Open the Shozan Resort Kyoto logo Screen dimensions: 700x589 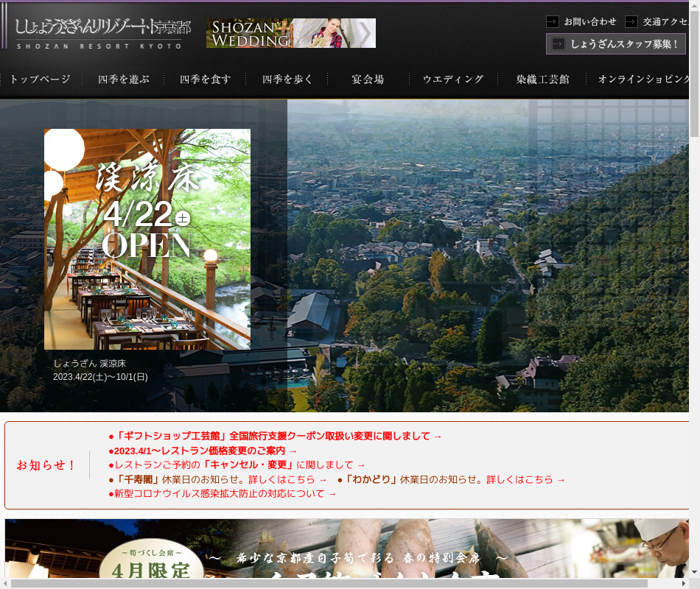102,34
